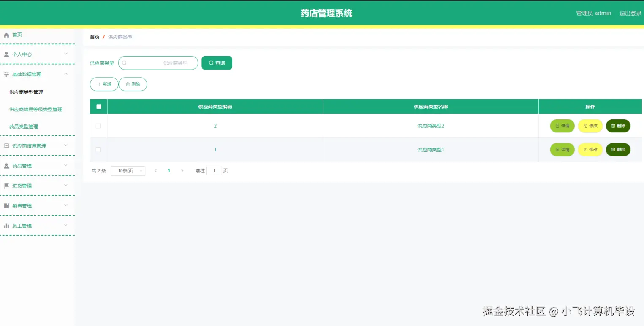Click 删除 for row 供应商类型2
This screenshot has width=644, height=326.
(x=618, y=126)
